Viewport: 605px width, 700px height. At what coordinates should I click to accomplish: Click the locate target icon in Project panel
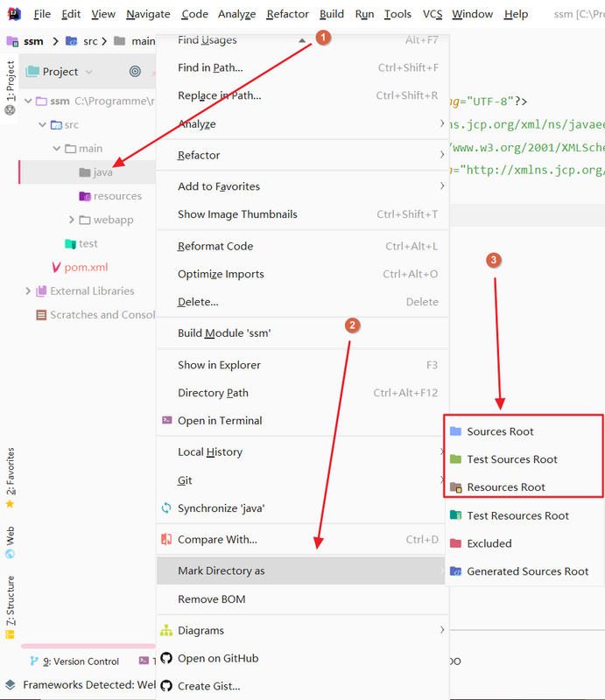click(x=135, y=72)
